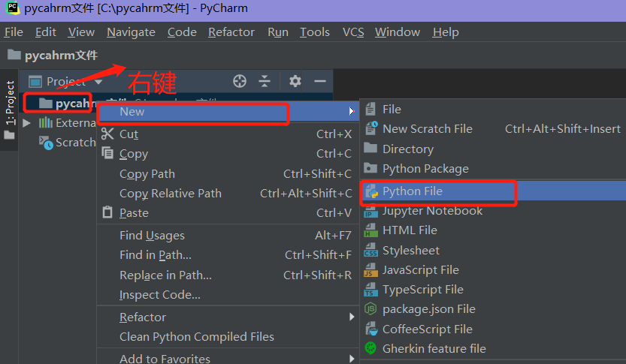Click the Stylesheet CSS icon
The image size is (626, 364).
[x=370, y=251]
